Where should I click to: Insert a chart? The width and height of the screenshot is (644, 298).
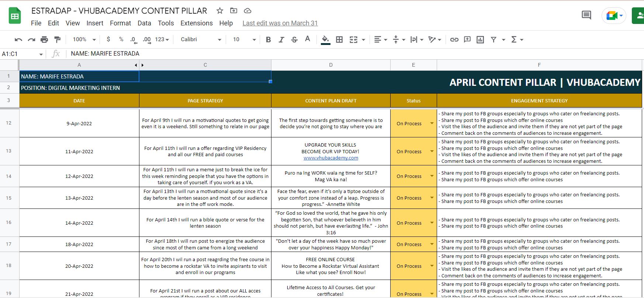(x=480, y=39)
